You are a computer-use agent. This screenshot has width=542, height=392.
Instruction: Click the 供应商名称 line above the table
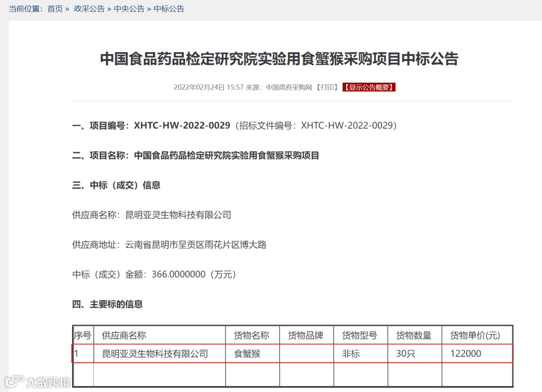pyautogui.click(x=152, y=215)
